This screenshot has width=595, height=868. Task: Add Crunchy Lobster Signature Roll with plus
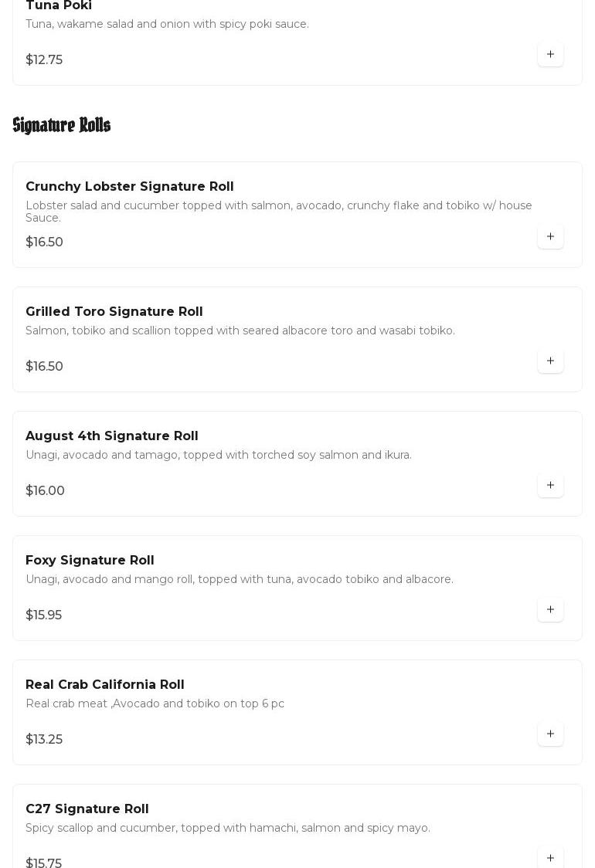(550, 236)
